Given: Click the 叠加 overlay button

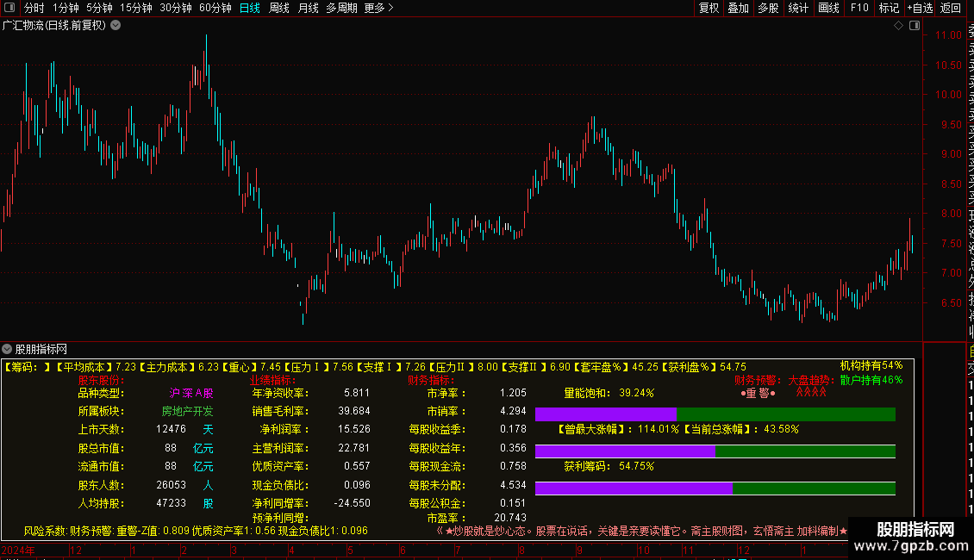Looking at the screenshot, I should (739, 8).
